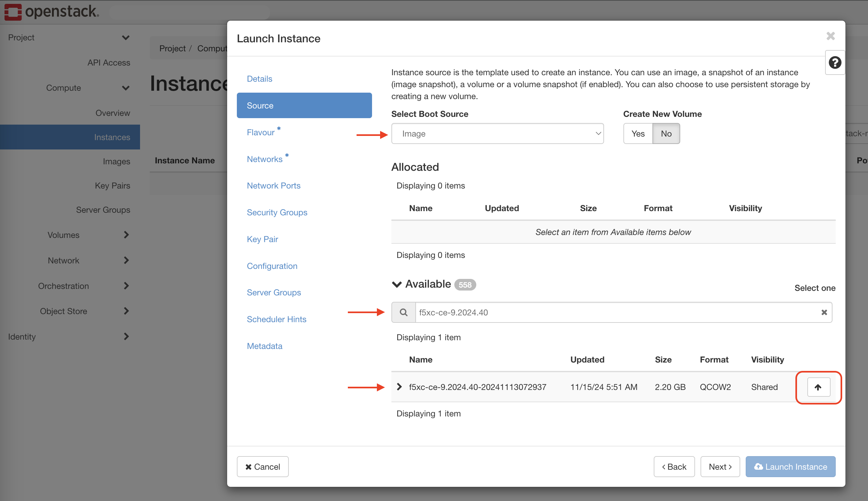The image size is (868, 501).
Task: Open the Networks step
Action: [265, 159]
